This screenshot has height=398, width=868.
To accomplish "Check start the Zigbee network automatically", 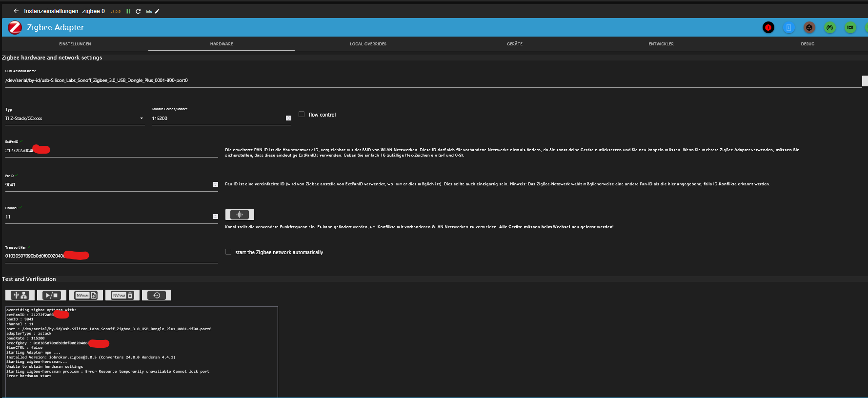I will [x=228, y=252].
